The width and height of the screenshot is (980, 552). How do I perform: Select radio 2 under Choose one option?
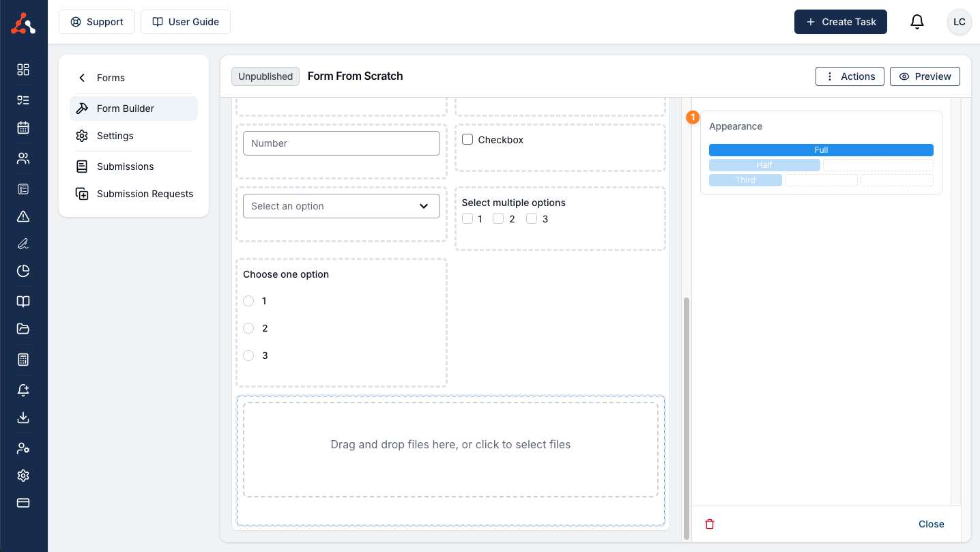pos(248,328)
